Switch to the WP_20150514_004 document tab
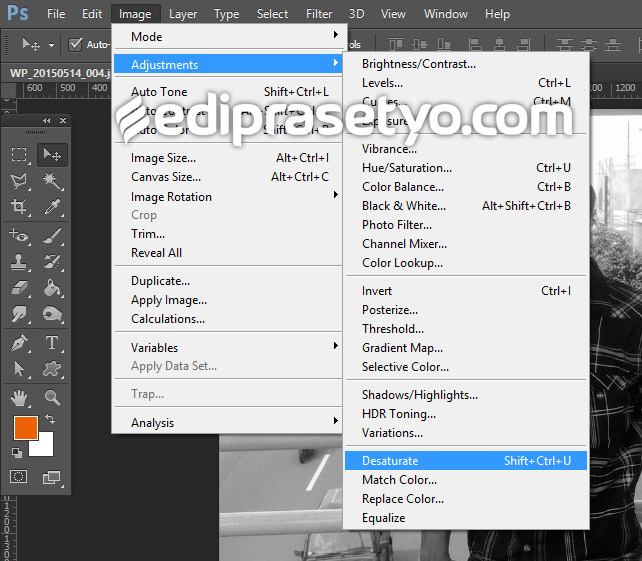642x561 pixels. 60,73
